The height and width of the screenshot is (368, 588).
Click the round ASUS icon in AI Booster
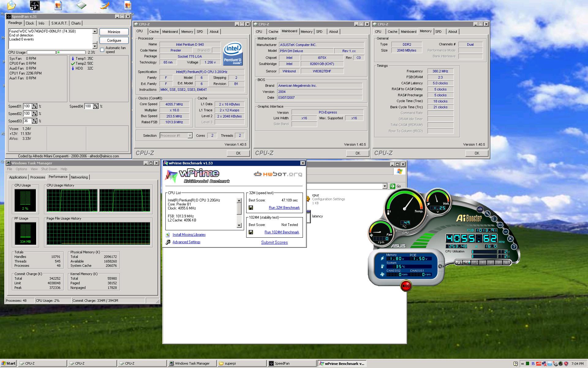click(x=500, y=225)
